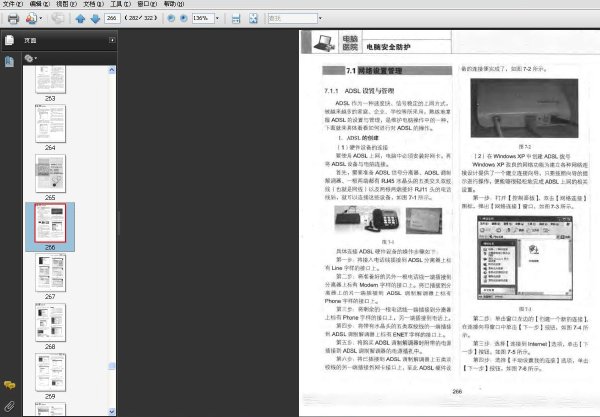Click the Print icon in the toolbar

point(13,18)
